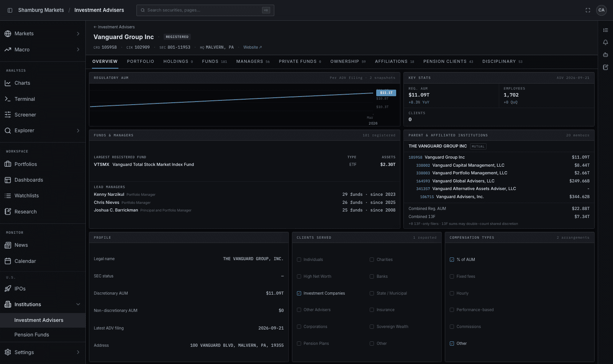Open Portfolios briefcase icon
Viewport: 613px width, 364px height.
[8, 164]
